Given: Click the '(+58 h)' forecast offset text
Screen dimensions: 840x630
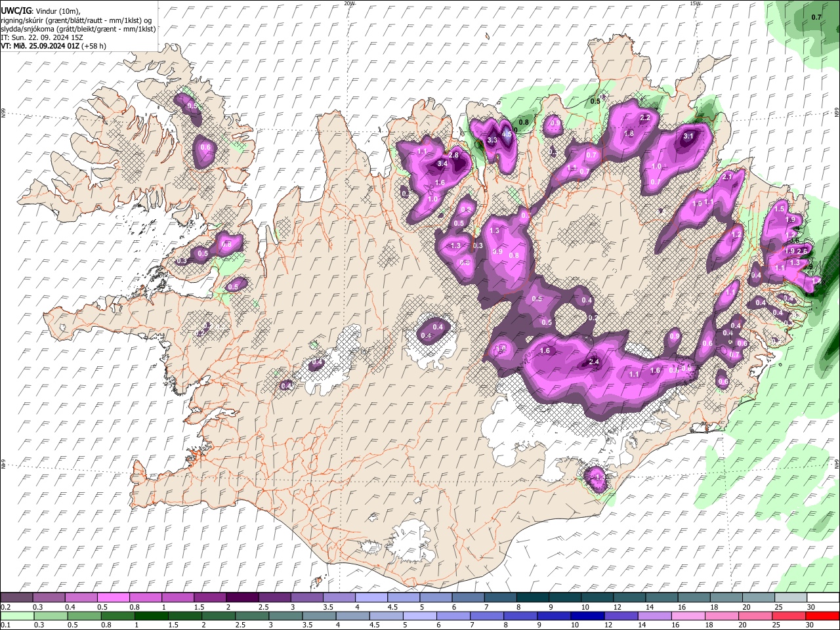Looking at the screenshot, I should [94, 46].
